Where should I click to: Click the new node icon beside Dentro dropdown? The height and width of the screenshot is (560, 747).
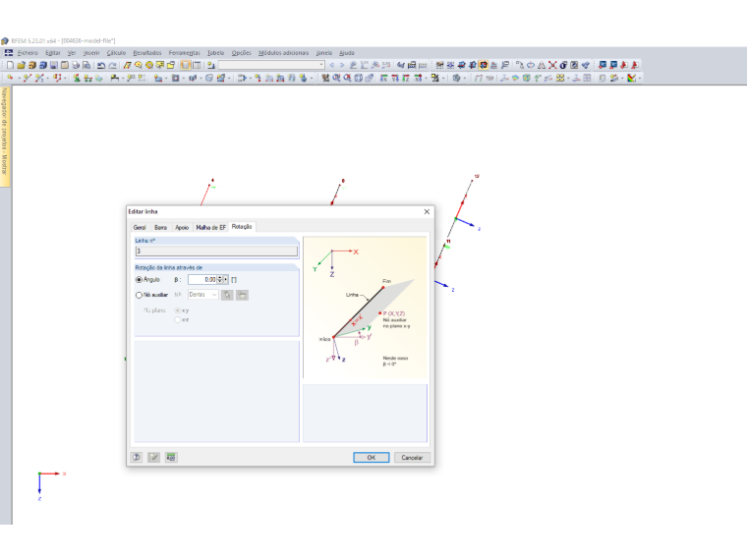pos(243,296)
